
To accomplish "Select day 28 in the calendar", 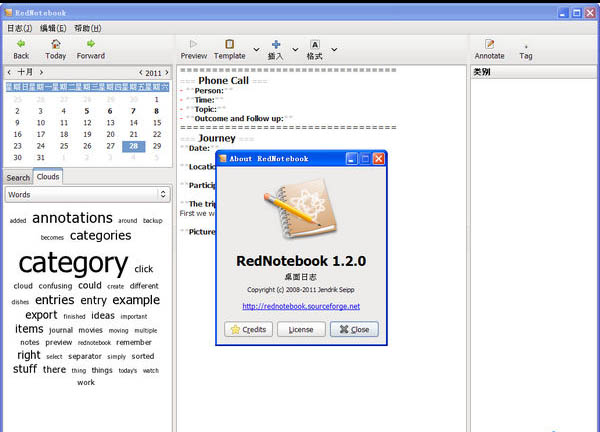I will point(134,146).
